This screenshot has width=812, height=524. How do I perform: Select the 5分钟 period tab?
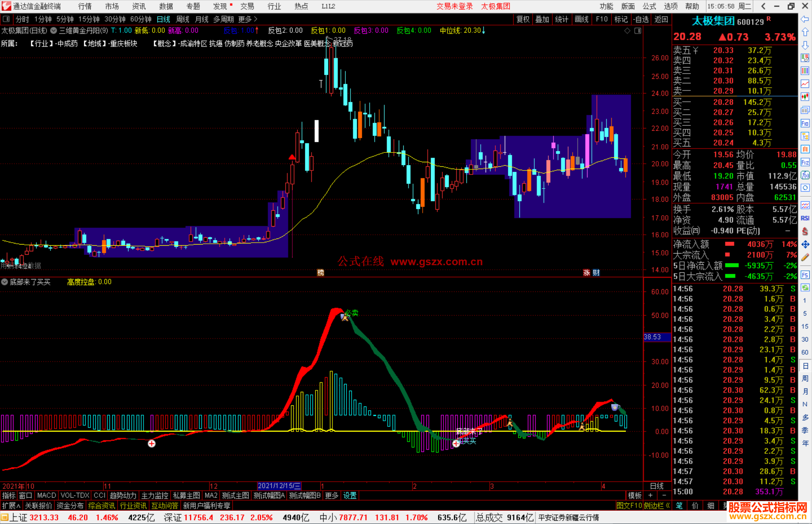tap(65, 19)
